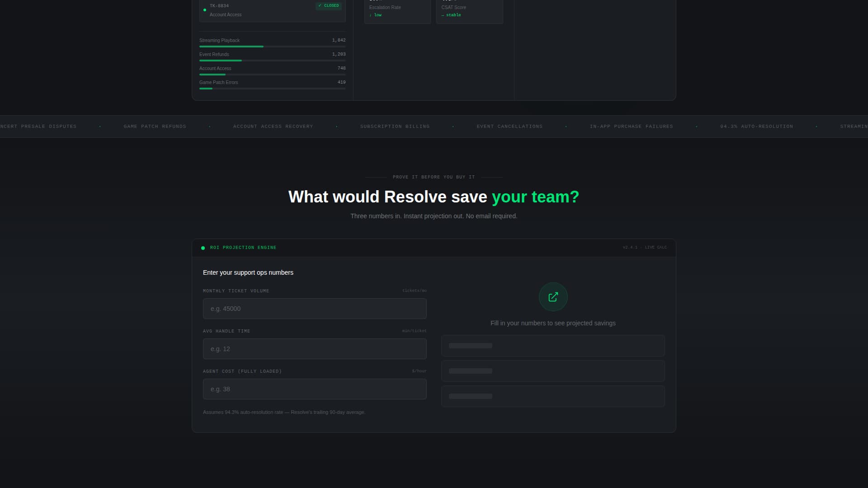The image size is (868, 488).
Task: Click the Streaming Playback count 1,842
Action: click(x=339, y=40)
